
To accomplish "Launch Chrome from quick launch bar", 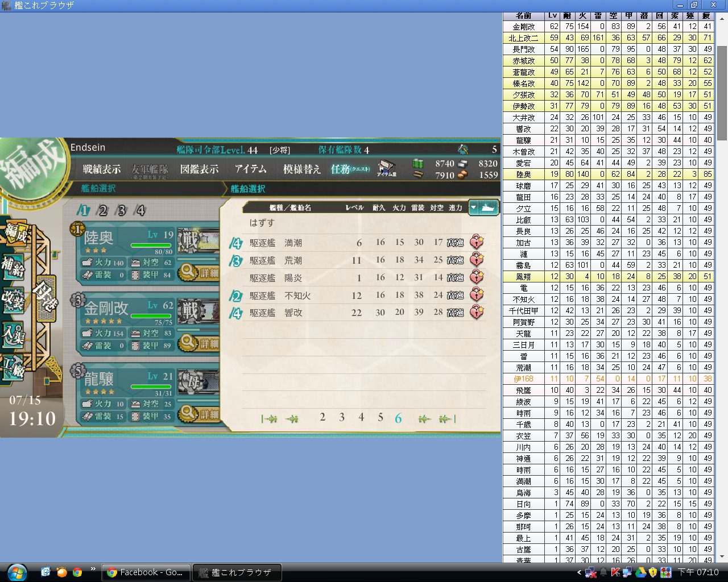I will (77, 572).
